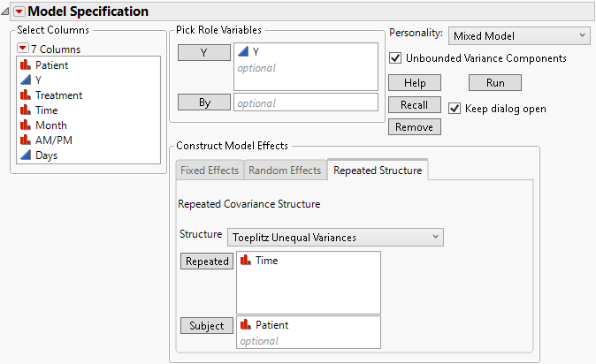Open the Personality dropdown
Screen dimensions: 596x364
coord(518,35)
